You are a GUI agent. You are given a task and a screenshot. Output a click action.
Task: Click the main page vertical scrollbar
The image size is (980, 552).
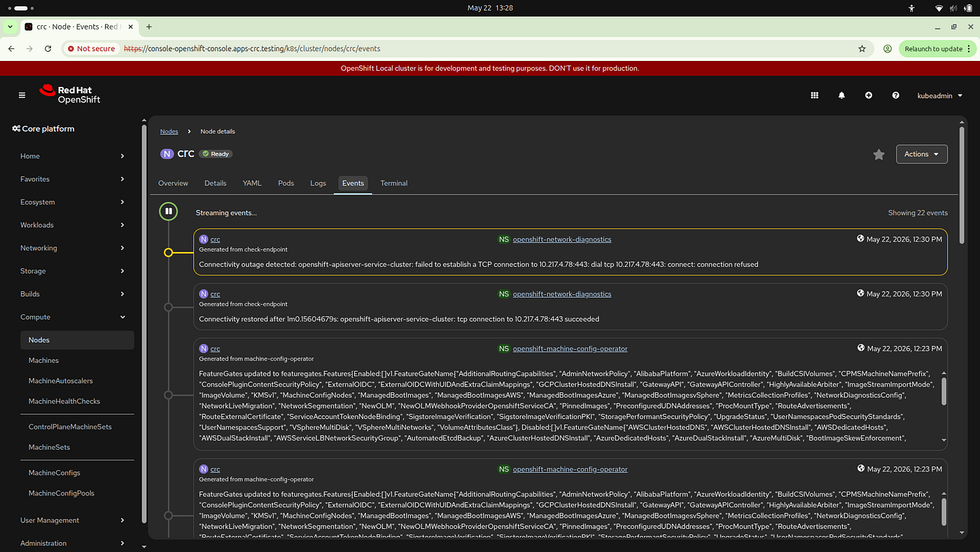pyautogui.click(x=962, y=186)
